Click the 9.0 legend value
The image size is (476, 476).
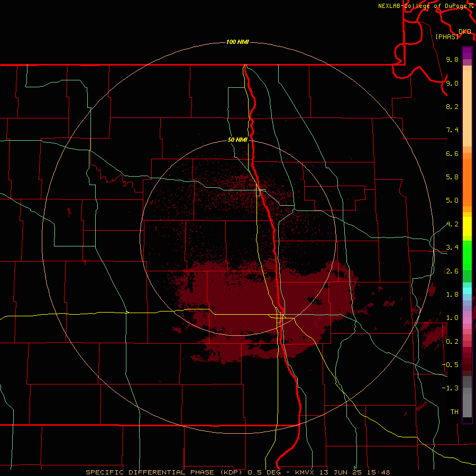452,83
